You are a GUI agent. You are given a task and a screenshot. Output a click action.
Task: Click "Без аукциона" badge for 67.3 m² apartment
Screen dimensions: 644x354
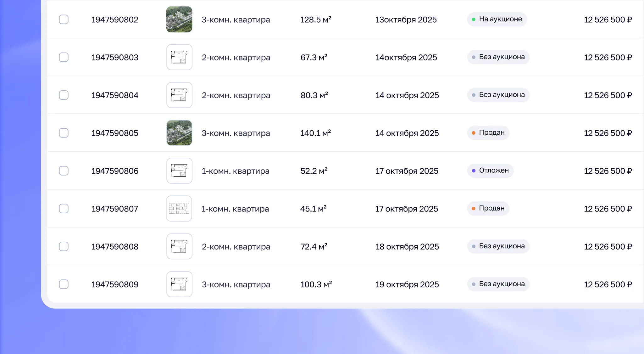coord(498,57)
